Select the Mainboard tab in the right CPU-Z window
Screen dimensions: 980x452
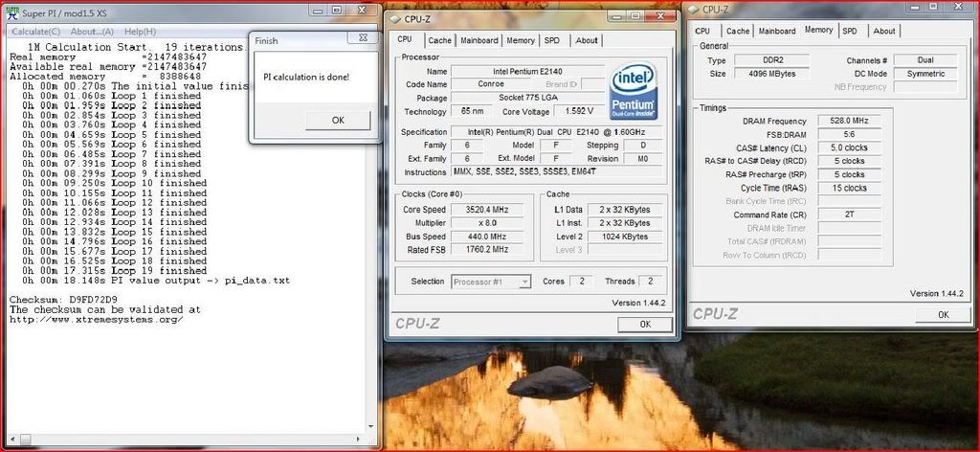pos(777,31)
